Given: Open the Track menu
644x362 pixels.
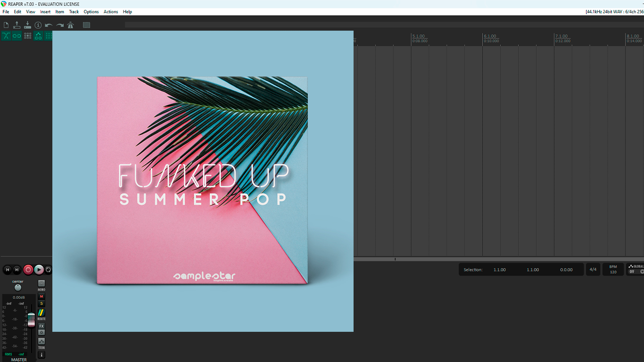Looking at the screenshot, I should click(x=74, y=12).
